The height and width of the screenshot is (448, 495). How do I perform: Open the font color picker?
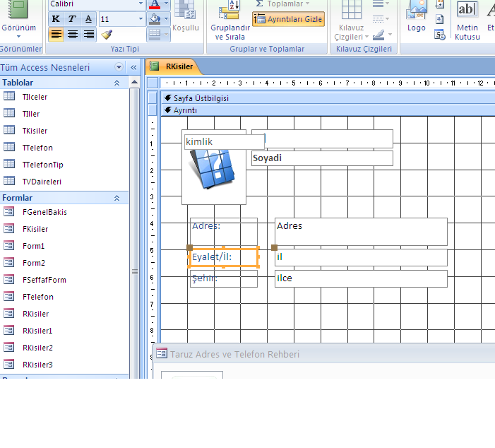coord(167,4)
